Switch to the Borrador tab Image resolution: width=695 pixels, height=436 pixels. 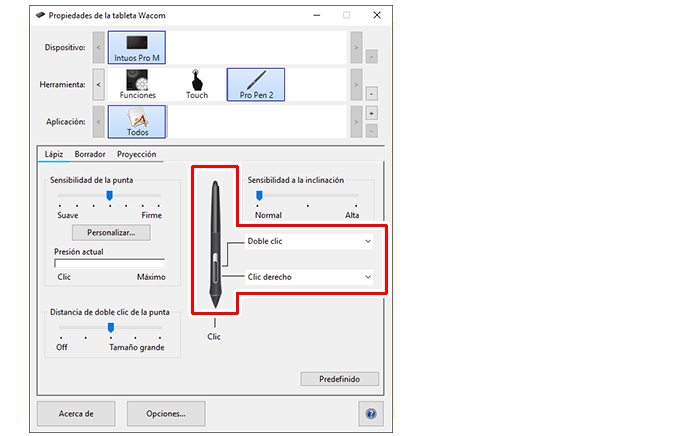click(90, 154)
